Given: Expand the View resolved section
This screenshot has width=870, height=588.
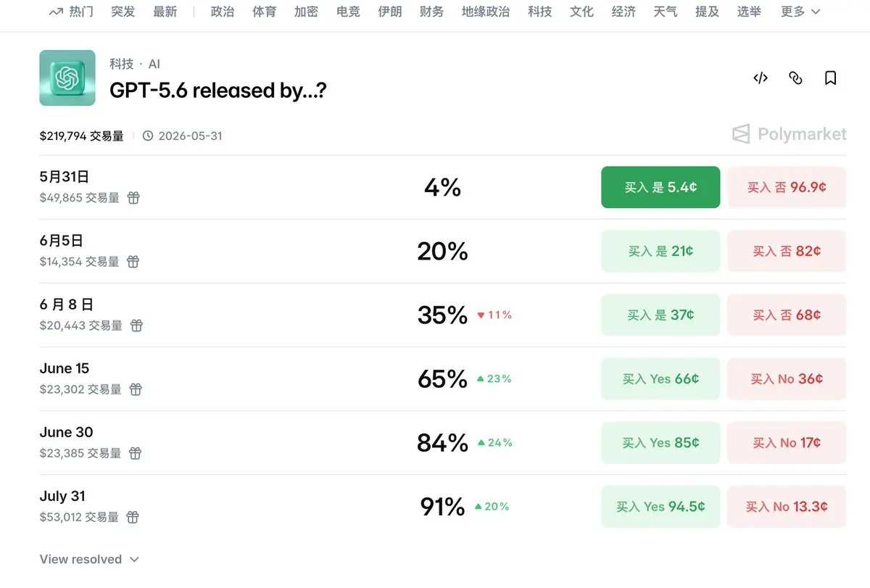Looking at the screenshot, I should point(89,559).
